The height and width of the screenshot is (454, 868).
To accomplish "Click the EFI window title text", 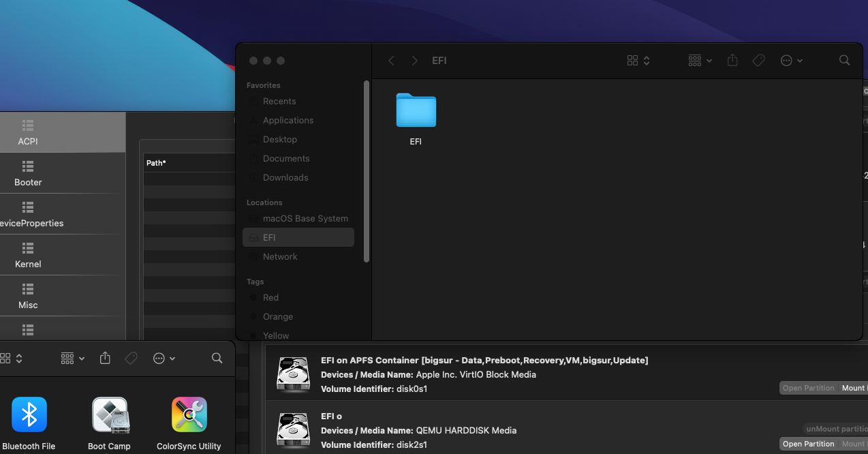I will pos(439,61).
